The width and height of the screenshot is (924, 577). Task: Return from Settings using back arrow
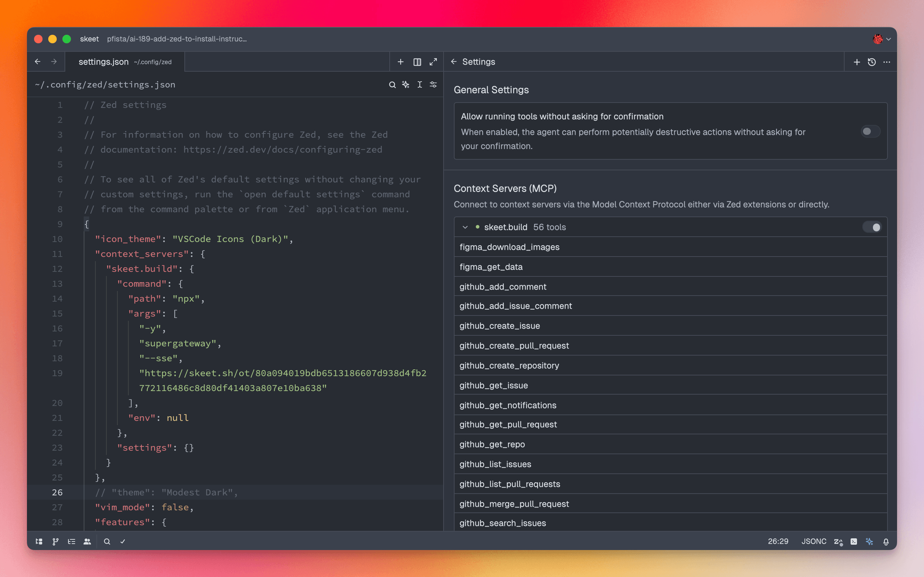coord(453,62)
